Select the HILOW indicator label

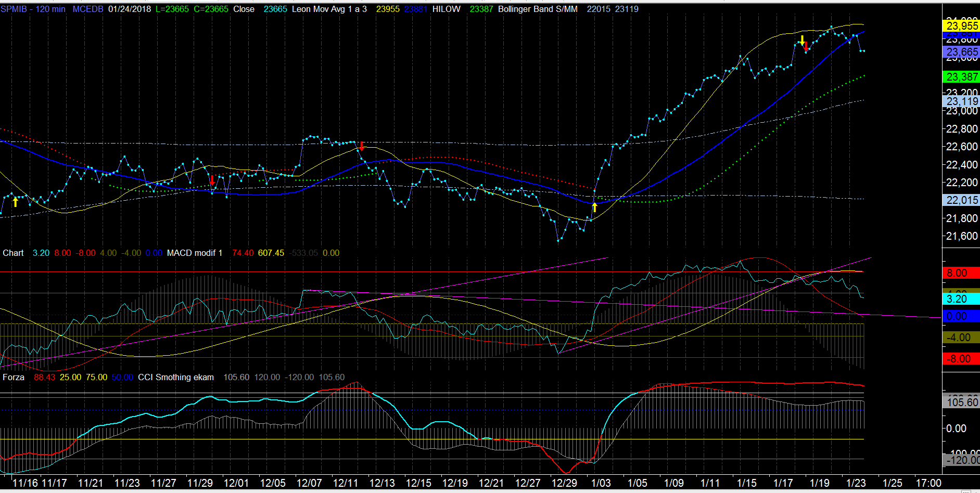coord(446,9)
